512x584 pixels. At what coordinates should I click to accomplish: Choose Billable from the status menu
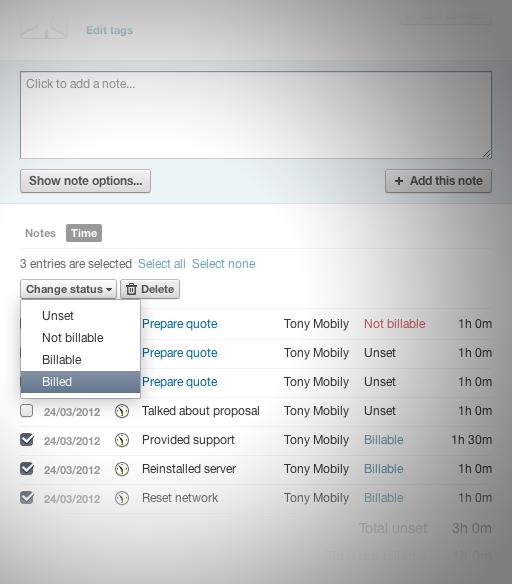click(80, 360)
